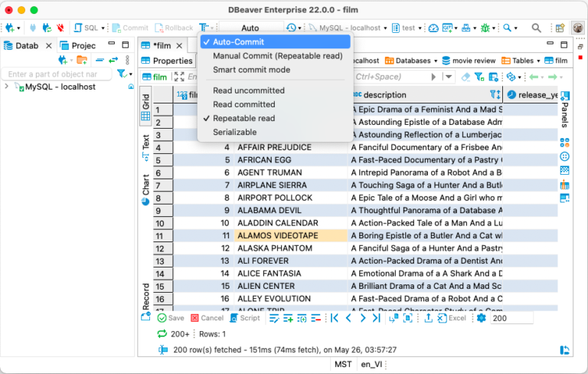Click the fetch size 200 input field
The height and width of the screenshot is (374, 588).
coord(511,318)
